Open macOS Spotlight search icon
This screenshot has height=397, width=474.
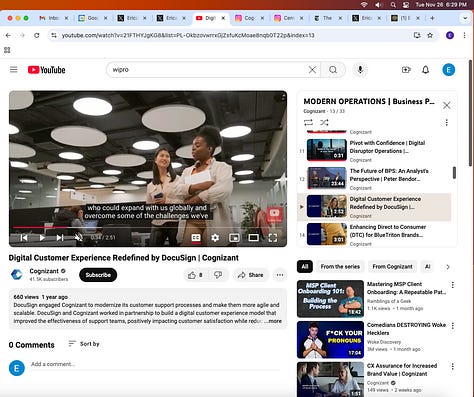[393, 5]
